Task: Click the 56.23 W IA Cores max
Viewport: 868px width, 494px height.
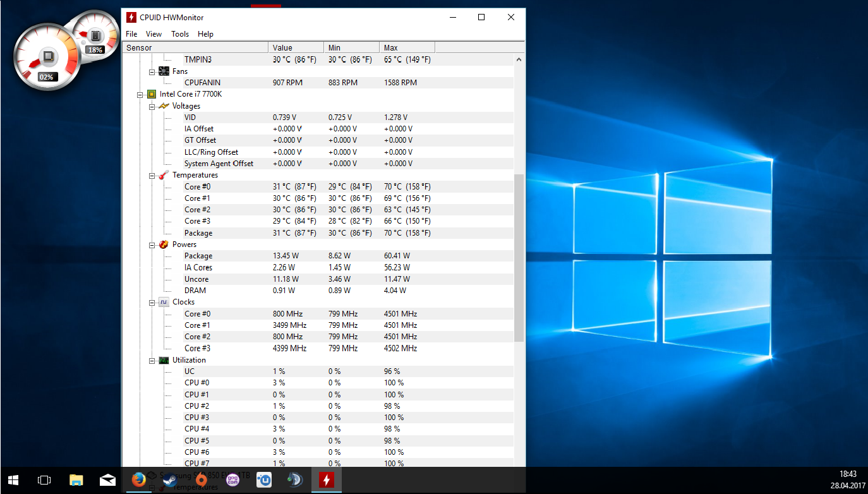Action: point(397,268)
